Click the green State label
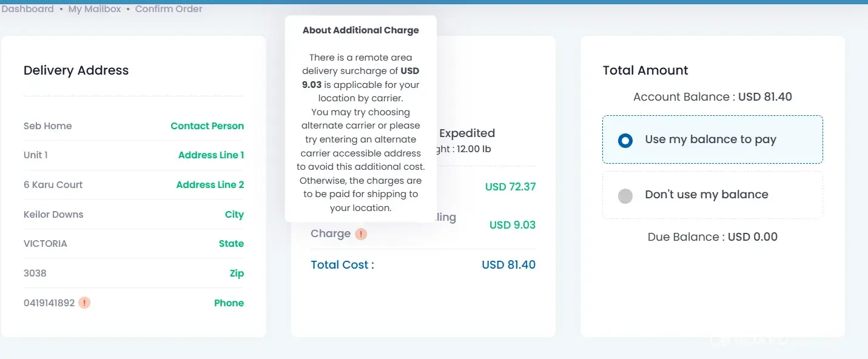This screenshot has height=359, width=868. (231, 244)
